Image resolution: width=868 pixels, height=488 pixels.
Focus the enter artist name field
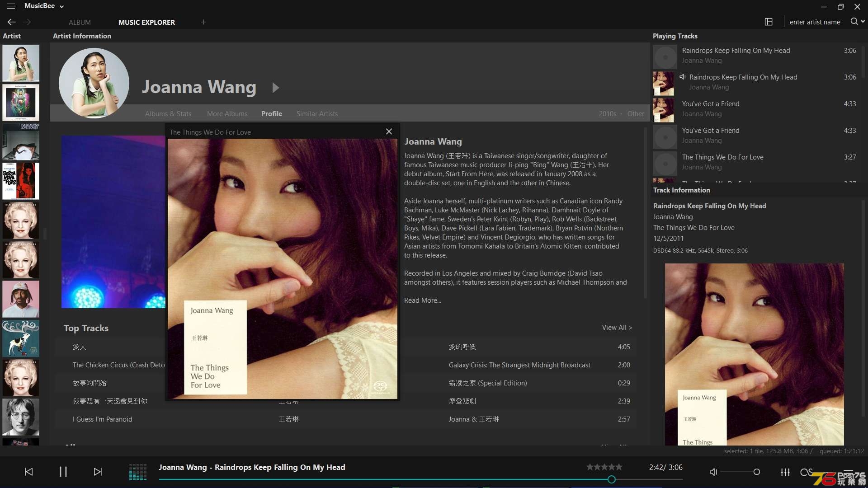click(815, 22)
